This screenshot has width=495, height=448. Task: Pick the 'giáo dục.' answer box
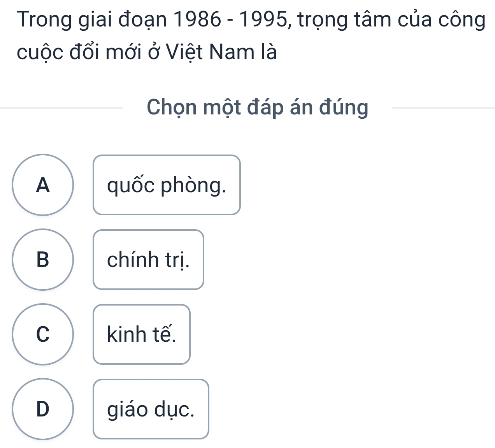pos(151,409)
